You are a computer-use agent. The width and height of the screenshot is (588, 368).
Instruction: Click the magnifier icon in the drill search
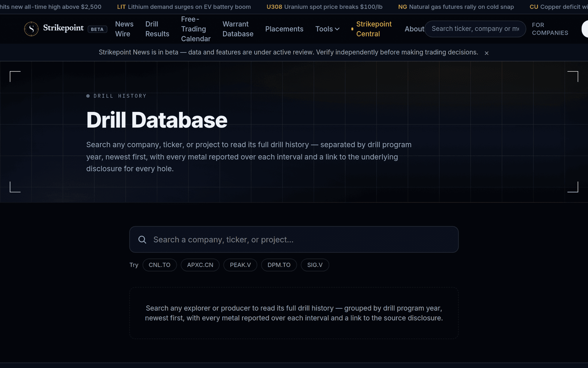coord(142,240)
